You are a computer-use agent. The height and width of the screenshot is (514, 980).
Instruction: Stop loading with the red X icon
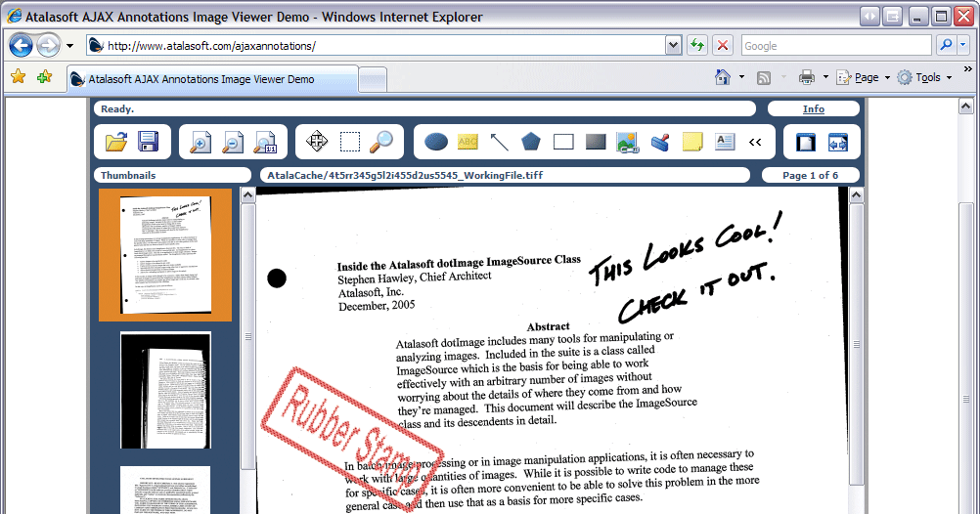pyautogui.click(x=723, y=46)
